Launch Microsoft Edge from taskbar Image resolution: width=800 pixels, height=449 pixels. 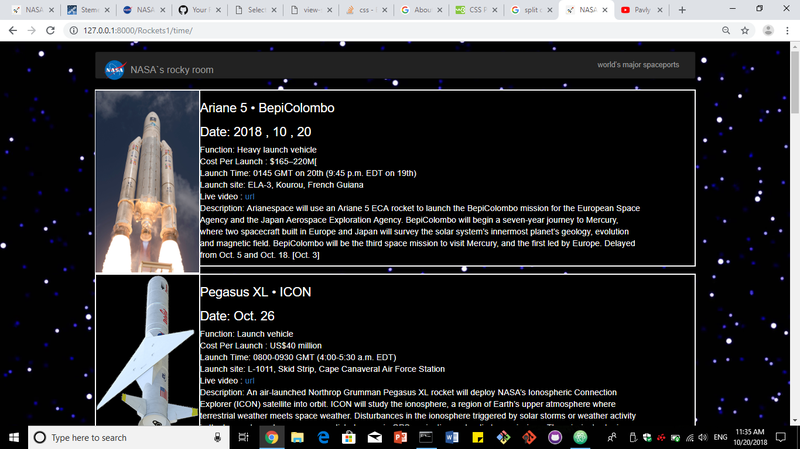[x=323, y=437]
